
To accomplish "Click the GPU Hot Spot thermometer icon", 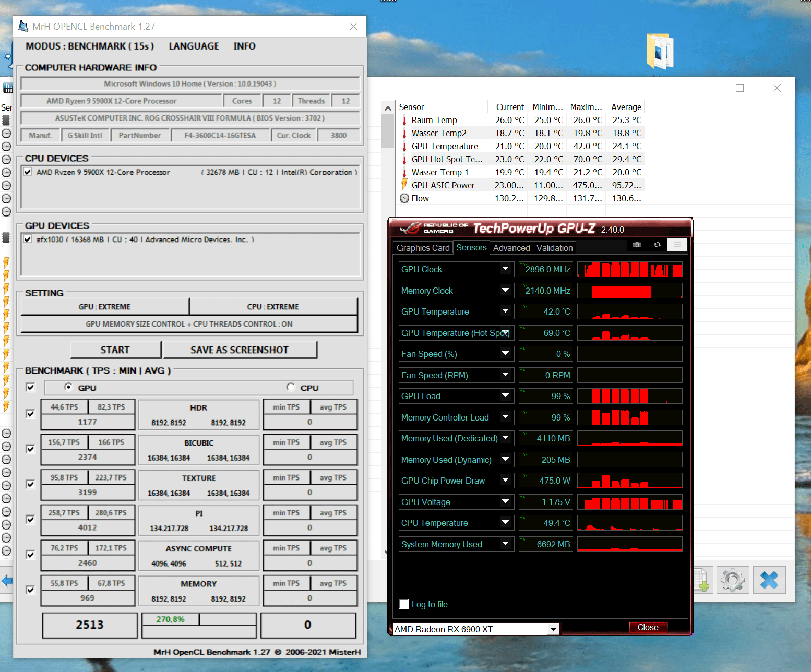I will [404, 159].
